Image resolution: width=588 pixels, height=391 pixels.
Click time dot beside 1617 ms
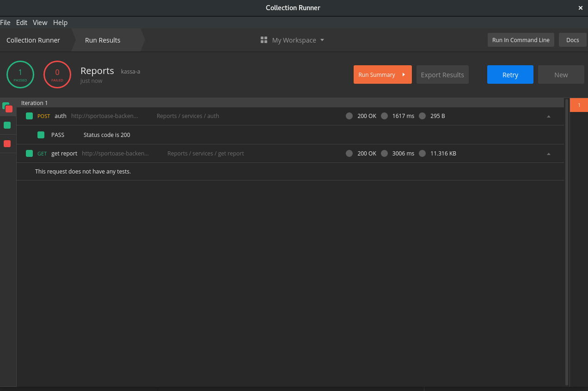click(384, 116)
